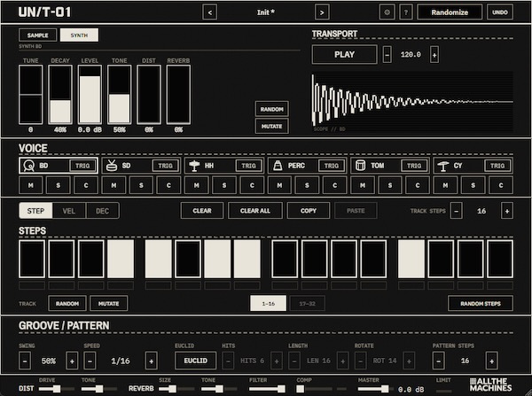Go to next preset arrow
Screen dimensions: 532x396
pyautogui.click(x=322, y=12)
